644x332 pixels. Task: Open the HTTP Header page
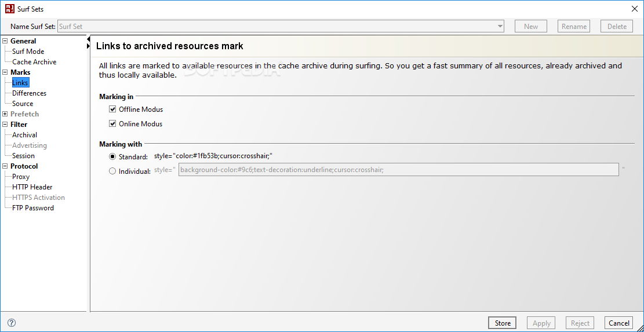(x=32, y=187)
